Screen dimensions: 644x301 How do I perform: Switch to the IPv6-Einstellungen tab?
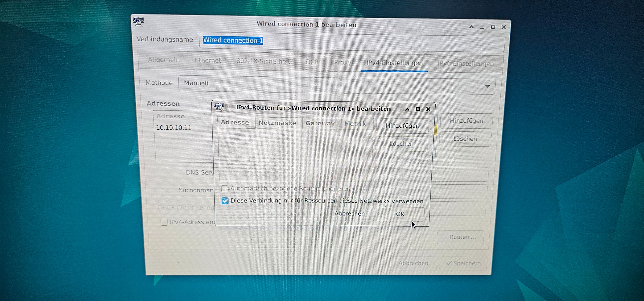pos(465,64)
